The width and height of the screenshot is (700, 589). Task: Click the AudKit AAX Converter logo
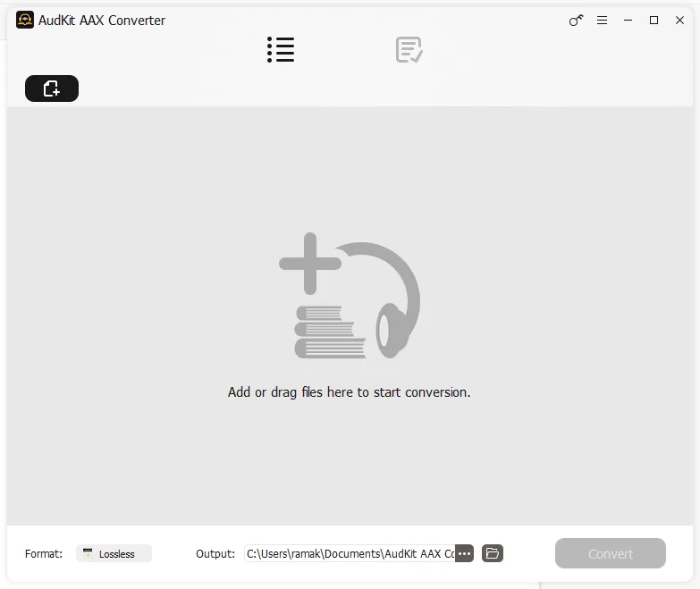[25, 20]
